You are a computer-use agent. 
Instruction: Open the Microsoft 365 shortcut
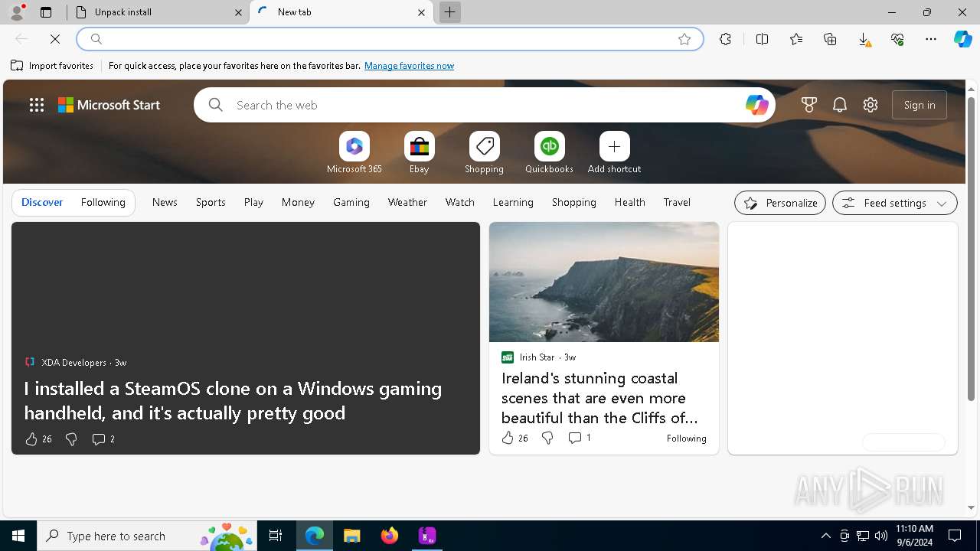354,152
